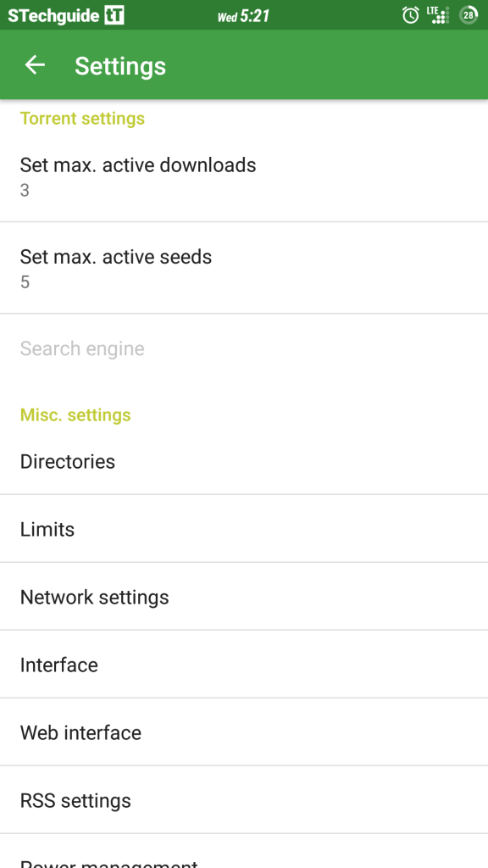Tap the Misc. settings section header
Image resolution: width=488 pixels, height=868 pixels.
coord(75,415)
